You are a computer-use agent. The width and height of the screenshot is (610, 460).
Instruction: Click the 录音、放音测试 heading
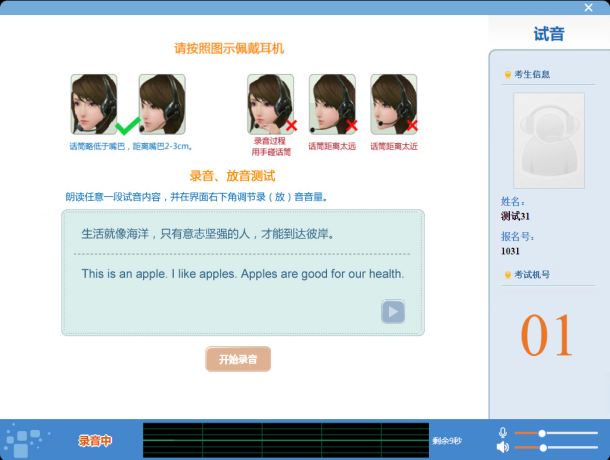click(x=232, y=176)
